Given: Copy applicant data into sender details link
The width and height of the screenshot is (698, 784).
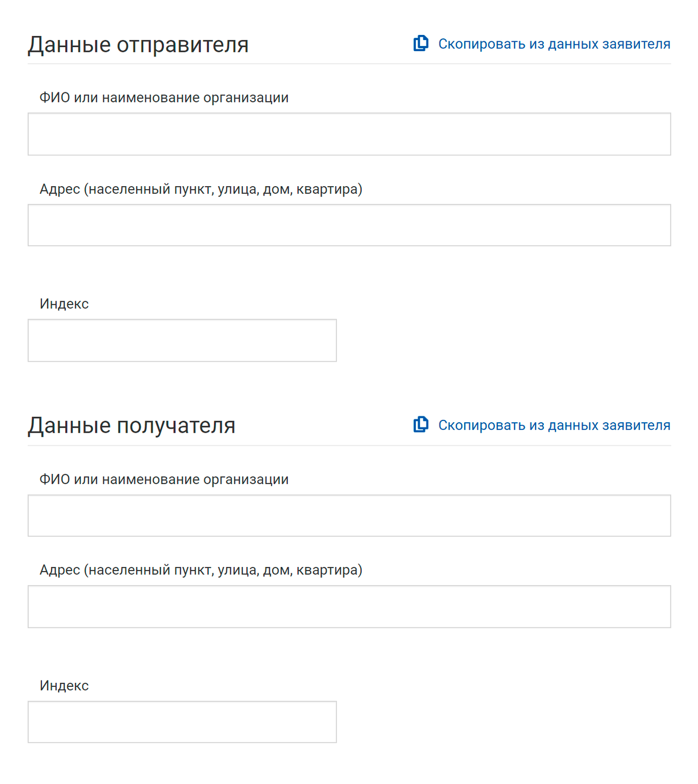Looking at the screenshot, I should (554, 44).
